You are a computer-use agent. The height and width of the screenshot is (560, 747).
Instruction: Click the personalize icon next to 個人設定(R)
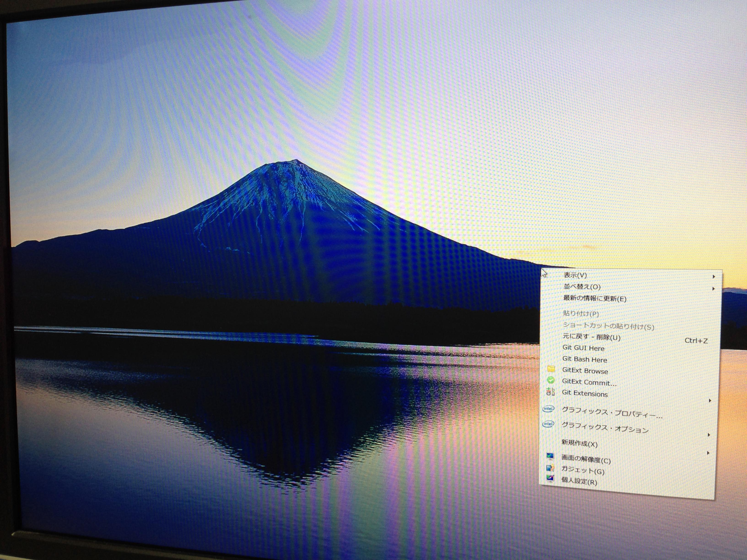pyautogui.click(x=550, y=478)
